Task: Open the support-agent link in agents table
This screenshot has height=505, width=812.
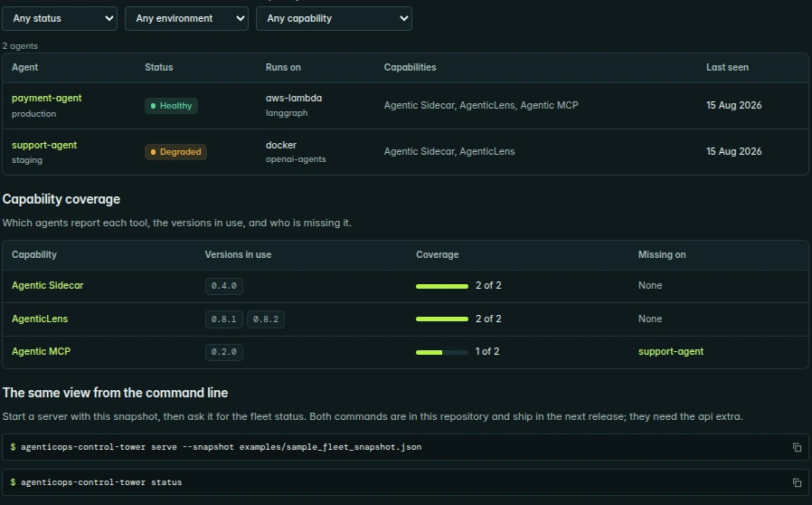Action: coord(44,145)
